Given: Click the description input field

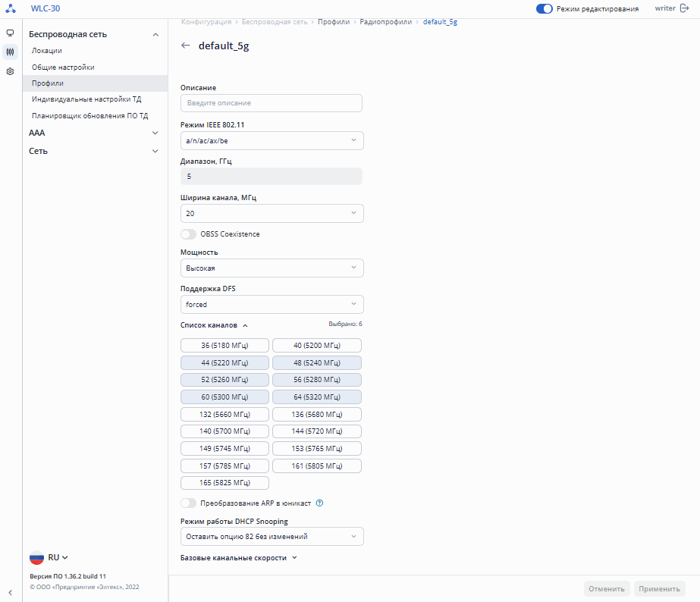Looking at the screenshot, I should [271, 102].
